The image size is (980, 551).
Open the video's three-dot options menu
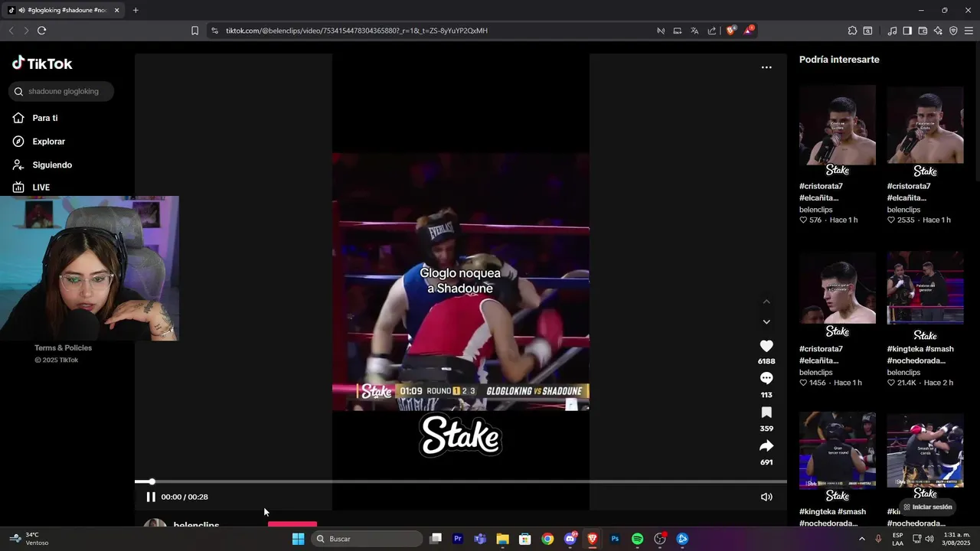coord(766,67)
